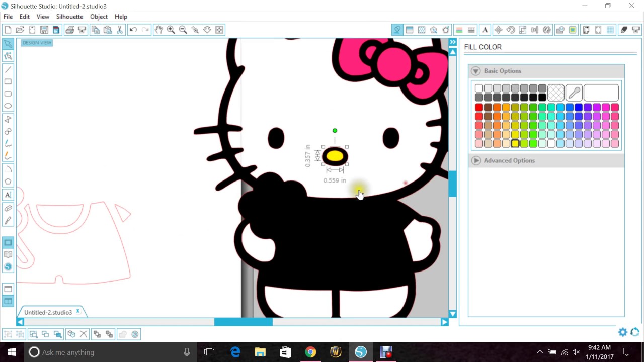
Task: Select the Draw a Line tool
Action: [8, 69]
